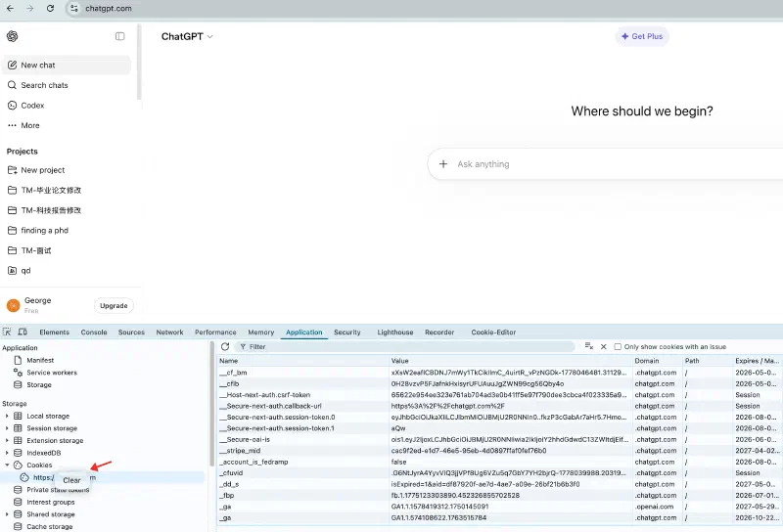Switch to the Sources tab
783x532 pixels.
[x=131, y=332]
